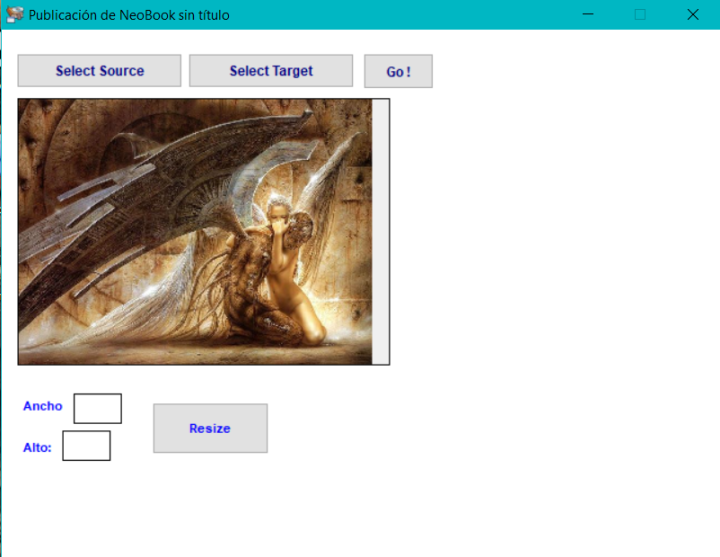Screen dimensions: 720x557
Task: Click the NeoBook app icon in title bar
Action: pos(15,15)
